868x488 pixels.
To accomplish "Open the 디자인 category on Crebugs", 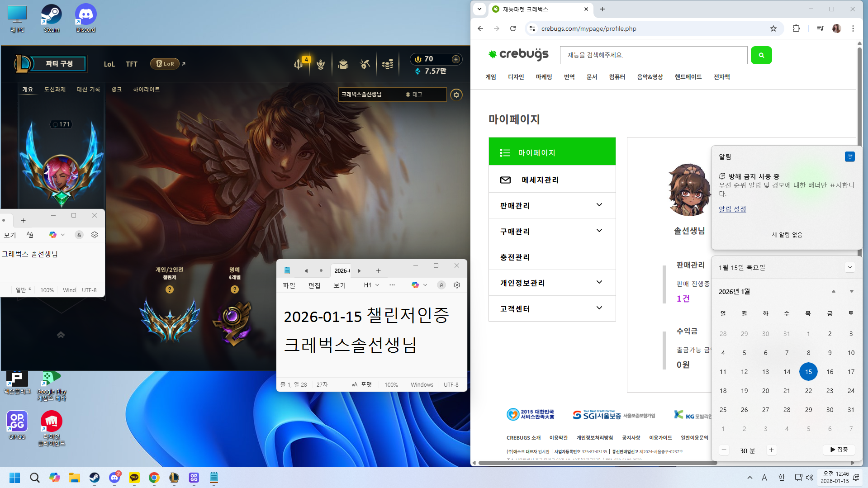I will coord(516,77).
